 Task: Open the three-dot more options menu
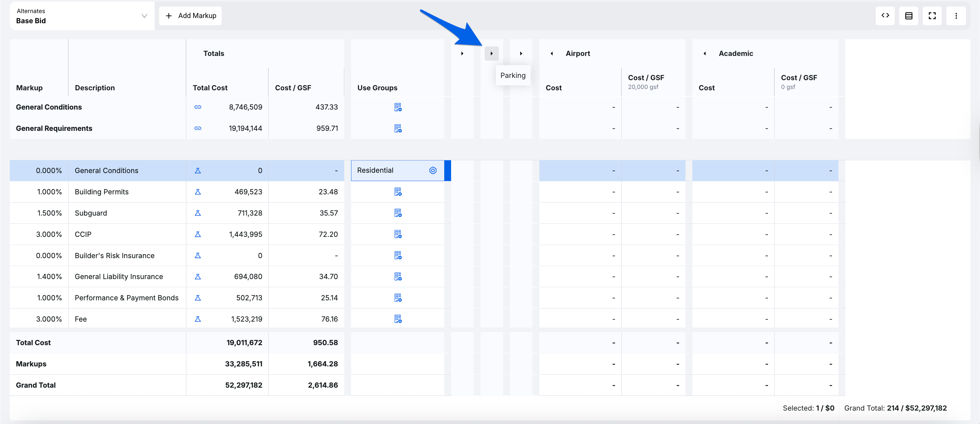click(956, 16)
